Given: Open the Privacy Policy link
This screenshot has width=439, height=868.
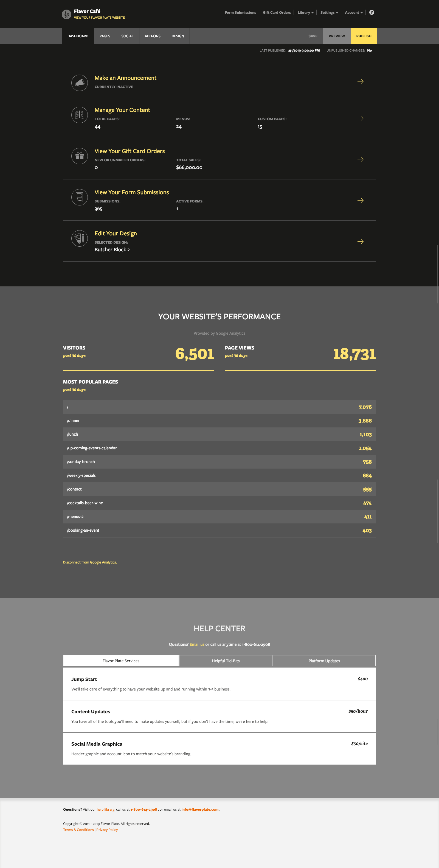Looking at the screenshot, I should coord(107,830).
